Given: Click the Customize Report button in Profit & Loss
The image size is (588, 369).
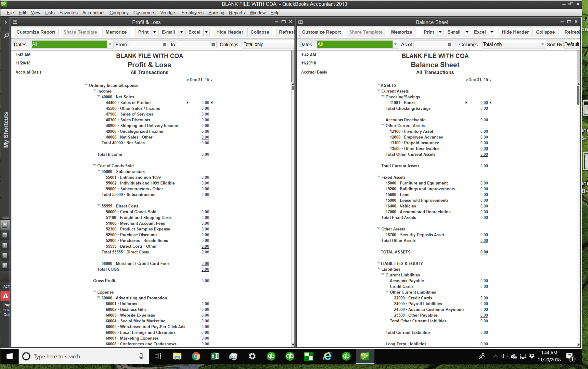Looking at the screenshot, I should coord(36,32).
